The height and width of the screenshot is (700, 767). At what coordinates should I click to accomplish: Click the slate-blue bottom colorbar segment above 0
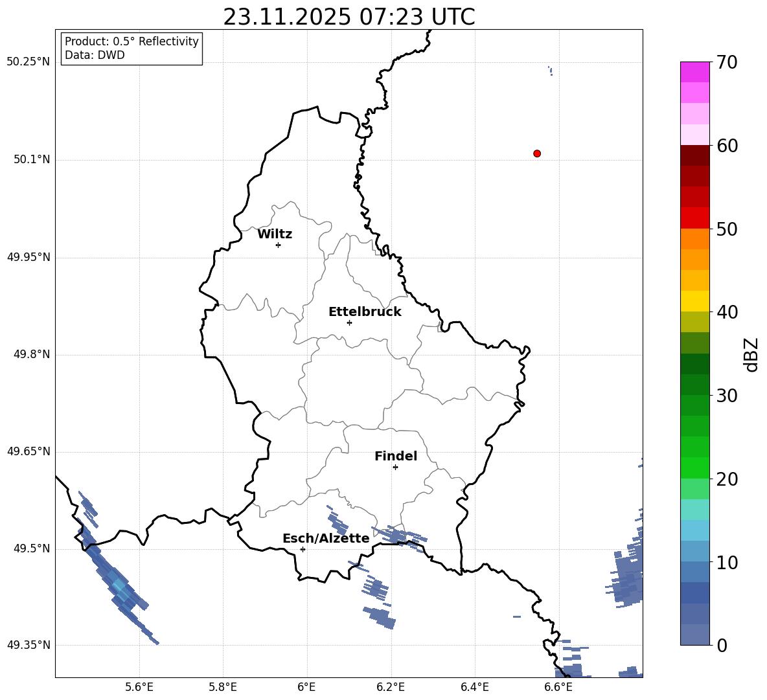point(694,635)
